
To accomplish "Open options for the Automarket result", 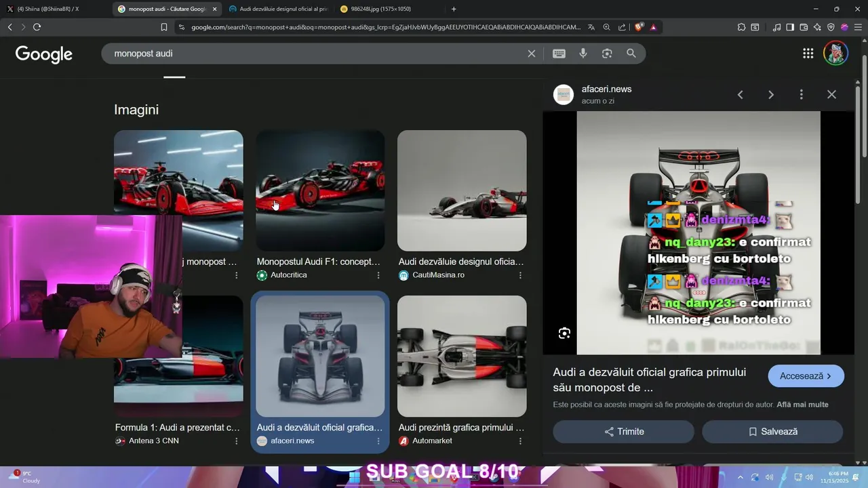I will coord(520,441).
